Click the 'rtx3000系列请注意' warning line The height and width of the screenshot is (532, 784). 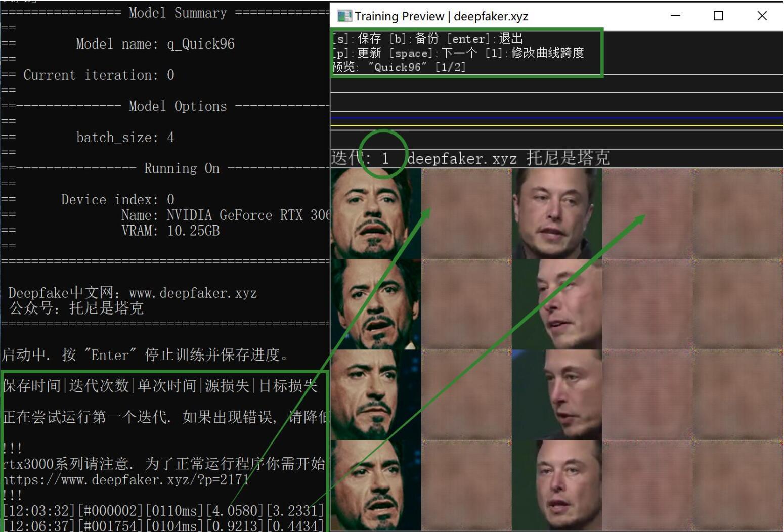point(164,464)
